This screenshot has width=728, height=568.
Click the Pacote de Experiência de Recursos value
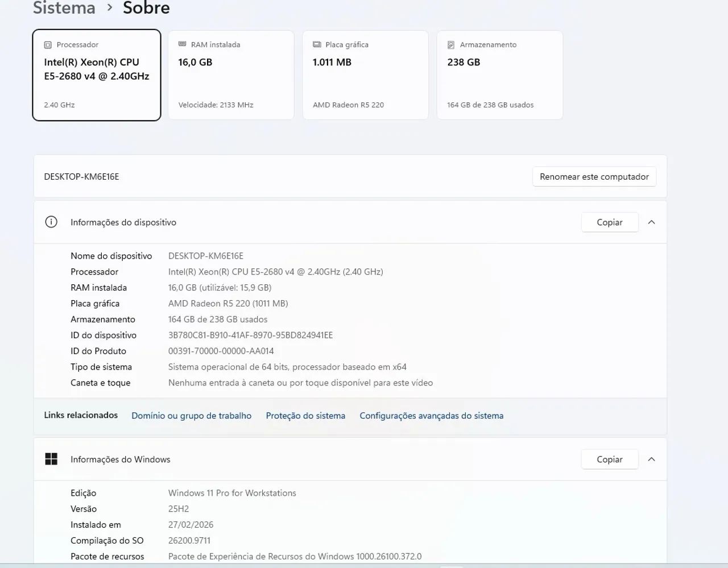click(x=295, y=557)
